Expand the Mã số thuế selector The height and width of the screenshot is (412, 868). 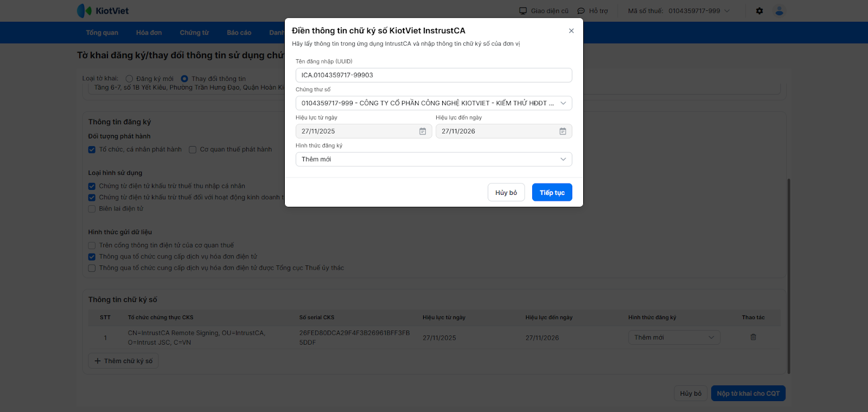[x=727, y=11]
